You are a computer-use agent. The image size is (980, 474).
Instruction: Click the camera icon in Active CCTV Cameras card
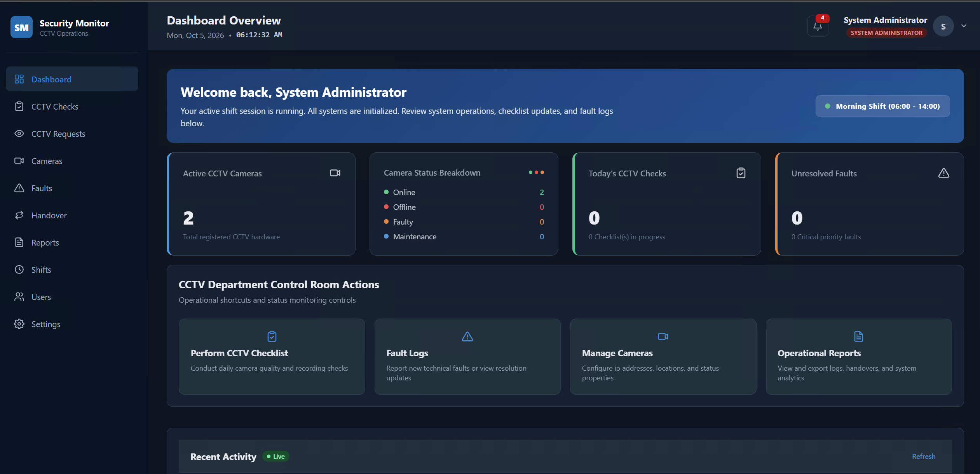pyautogui.click(x=335, y=173)
